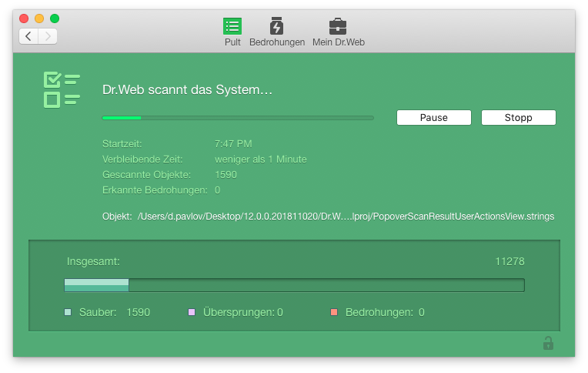Click the padlock icon
The image size is (588, 373).
[x=548, y=343]
